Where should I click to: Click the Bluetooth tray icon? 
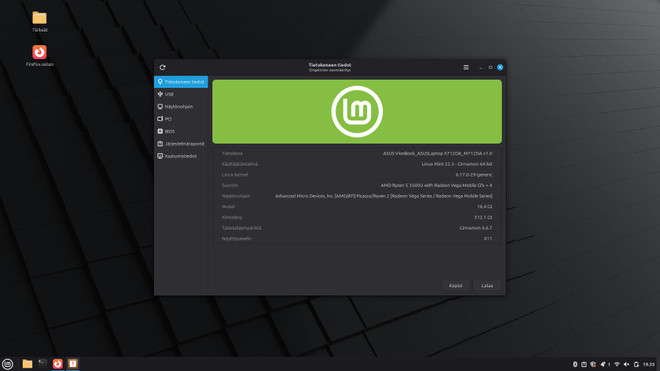point(575,364)
